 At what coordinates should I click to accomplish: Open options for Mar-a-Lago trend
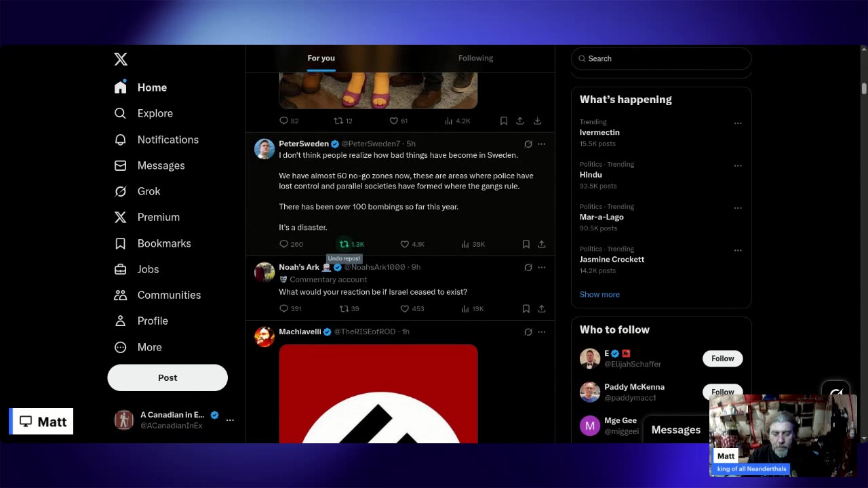(x=738, y=208)
